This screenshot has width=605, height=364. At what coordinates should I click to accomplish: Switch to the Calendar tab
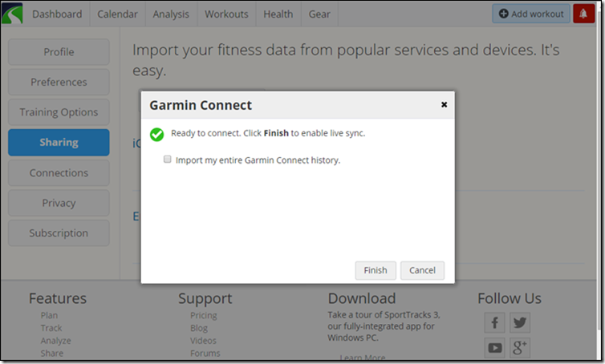coord(117,14)
